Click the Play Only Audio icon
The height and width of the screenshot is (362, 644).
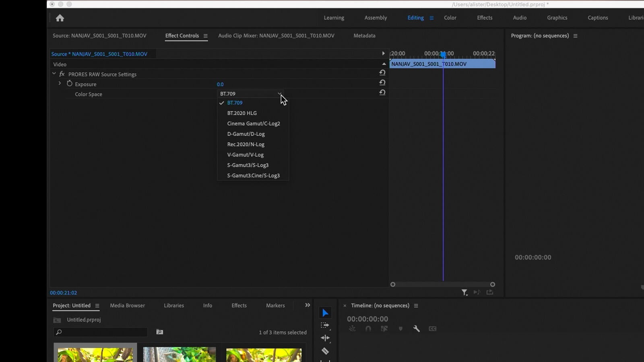click(477, 292)
